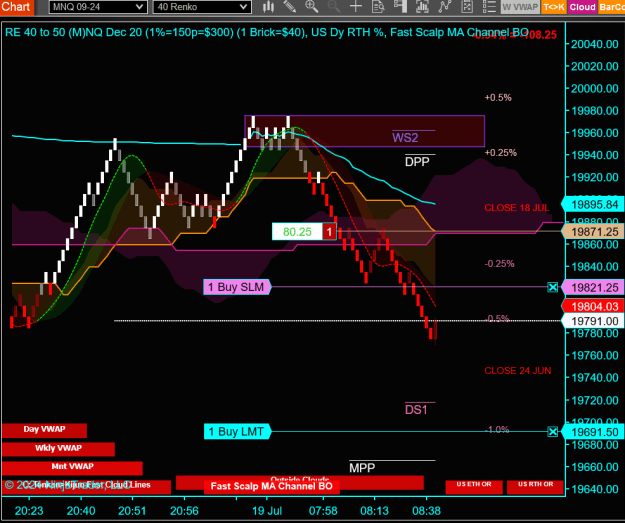625x523 pixels.
Task: Click the 19791.00 current price marker
Action: (x=592, y=321)
